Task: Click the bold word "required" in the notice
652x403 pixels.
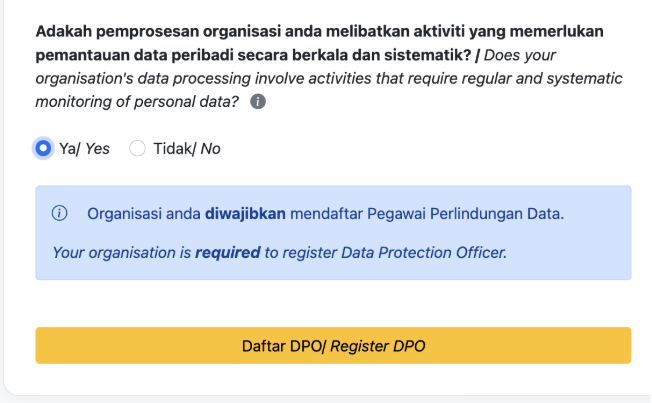Action: pyautogui.click(x=226, y=253)
